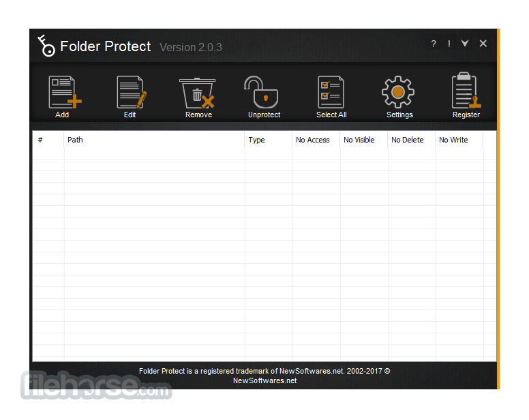Screen dimensions: 529x420
Task: Close the Folder Protect window
Action: tap(483, 43)
